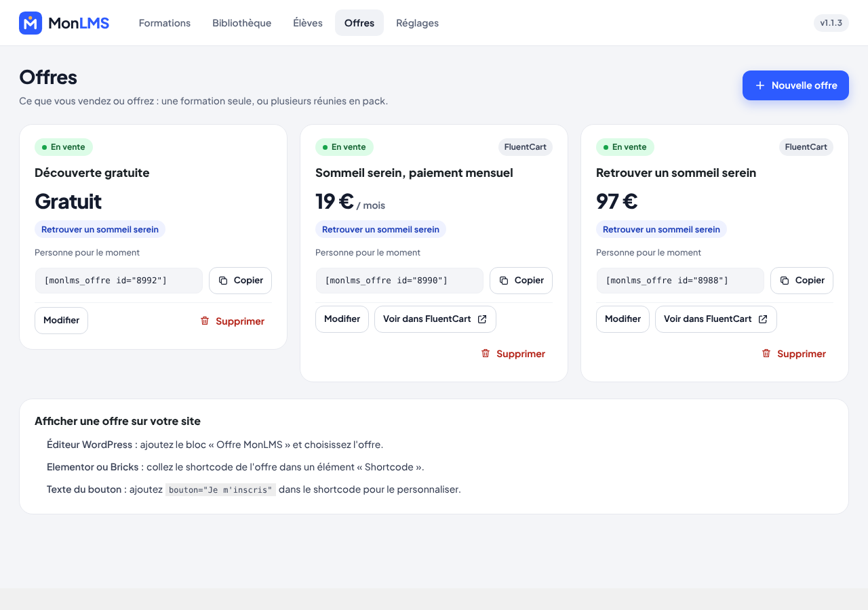Screen dimensions: 868x610
Task: Open the Réglages tab
Action: coord(417,23)
